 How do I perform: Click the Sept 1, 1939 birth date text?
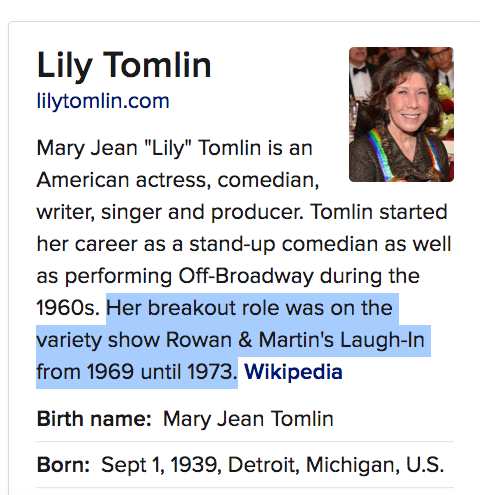pyautogui.click(x=161, y=465)
